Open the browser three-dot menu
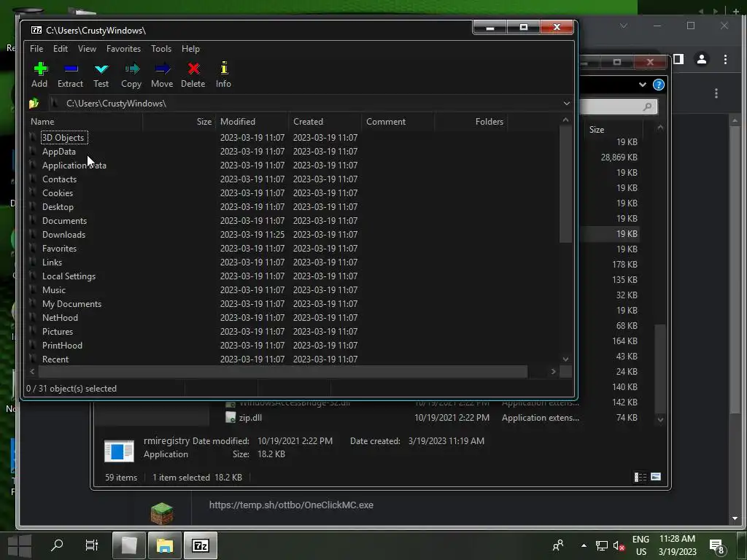The height and width of the screenshot is (560, 747). [x=725, y=59]
